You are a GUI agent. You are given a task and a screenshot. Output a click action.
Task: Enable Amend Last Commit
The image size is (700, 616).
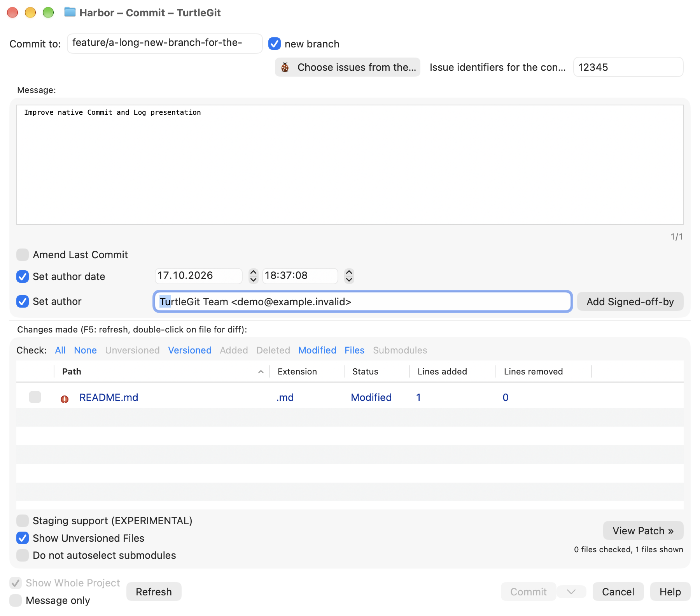click(23, 255)
